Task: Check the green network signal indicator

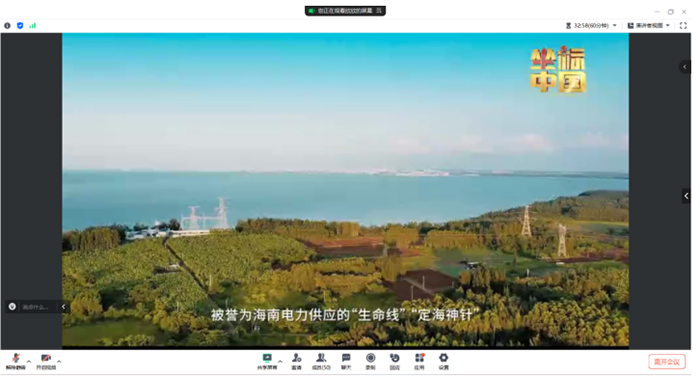Action: point(33,26)
